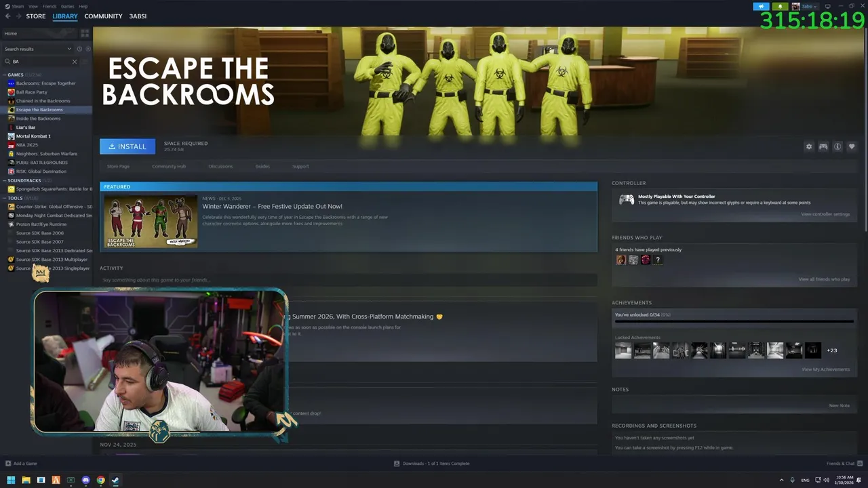Open the Steam menu

point(18,6)
